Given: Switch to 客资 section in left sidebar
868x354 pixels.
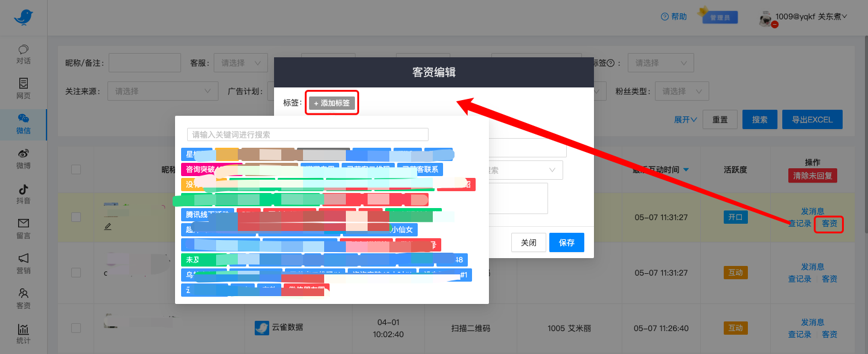Looking at the screenshot, I should pos(23,298).
